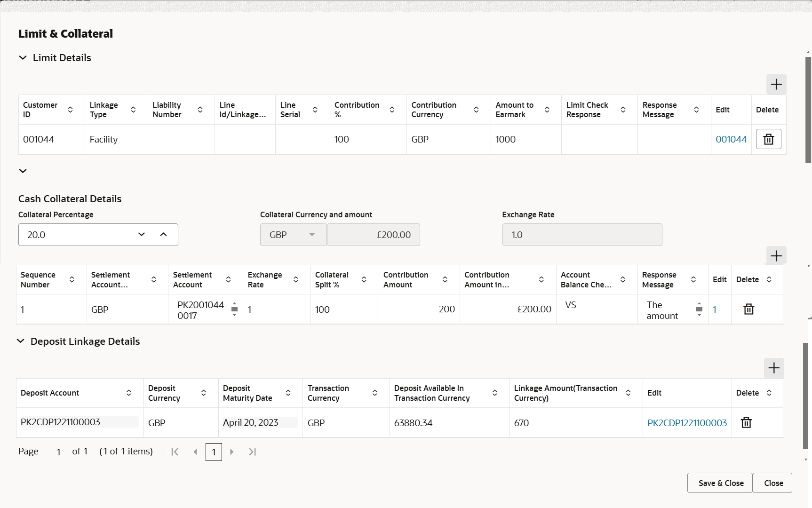
Task: Click the Save & Close button
Action: coord(721,483)
